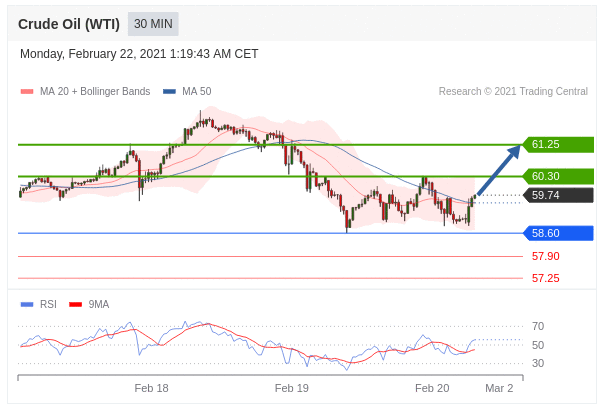This screenshot has width=603, height=408.
Task: Click the RSI 70 overbought level label
Action: click(x=537, y=326)
